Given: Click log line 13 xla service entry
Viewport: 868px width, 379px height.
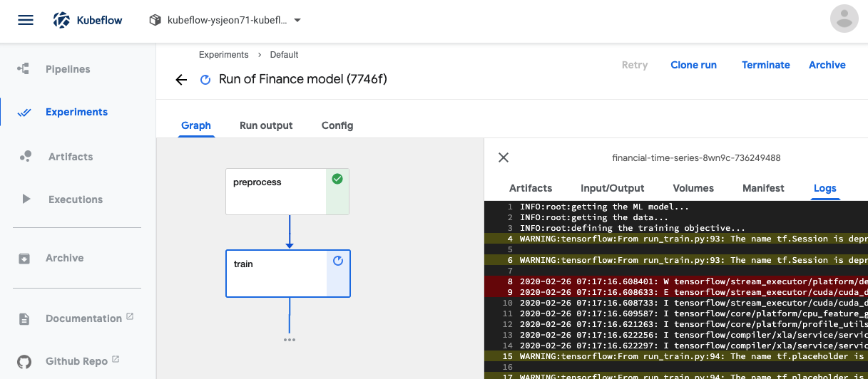Looking at the screenshot, I should [x=676, y=335].
